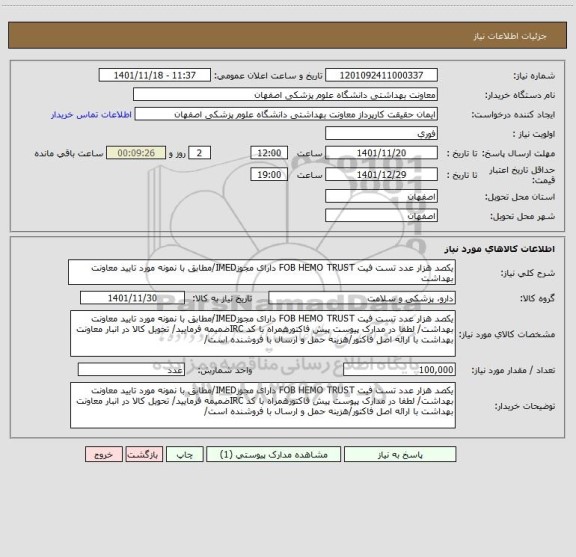Click the buyer organization name field
This screenshot has height=557, width=576.
[x=285, y=95]
